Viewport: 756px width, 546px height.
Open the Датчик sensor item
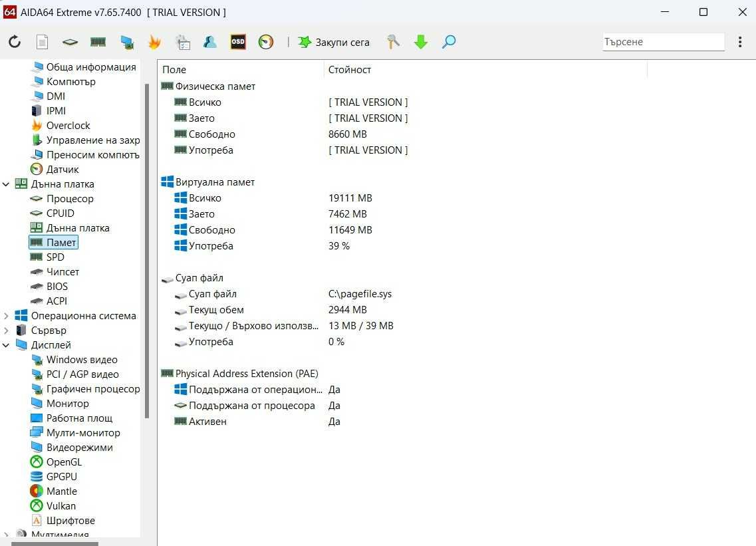55,170
